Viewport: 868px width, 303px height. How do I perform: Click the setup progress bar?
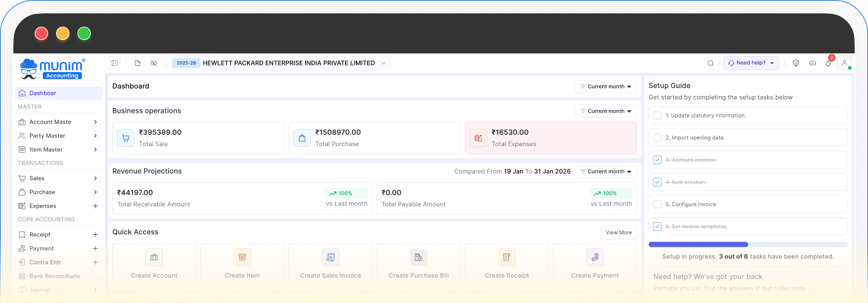[x=748, y=244]
